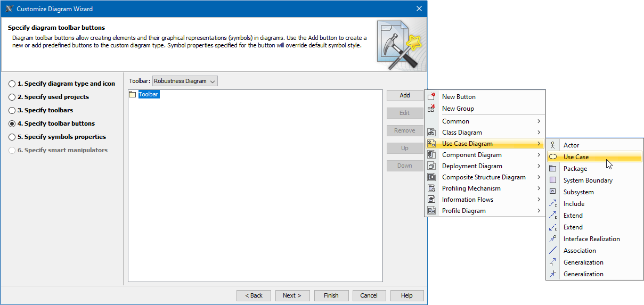Choose Subsystem from the Use Case submenu
The image size is (644, 305).
(x=595, y=192)
